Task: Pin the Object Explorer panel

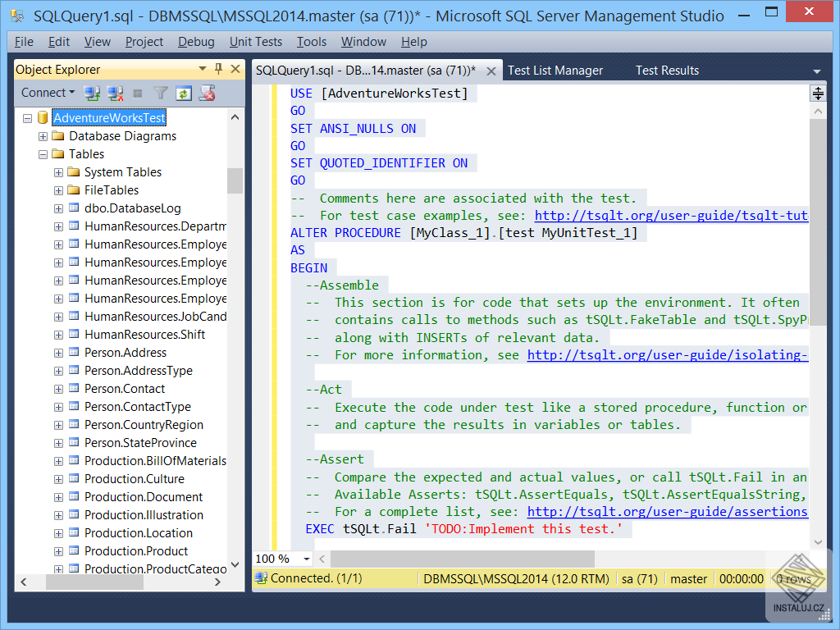Action: (x=218, y=69)
